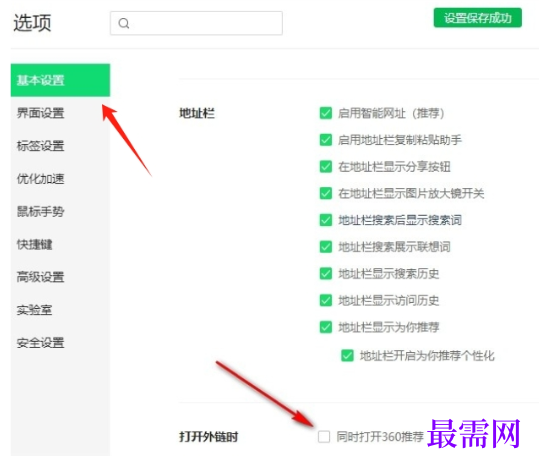Go to 优化加速 settings

click(x=41, y=178)
